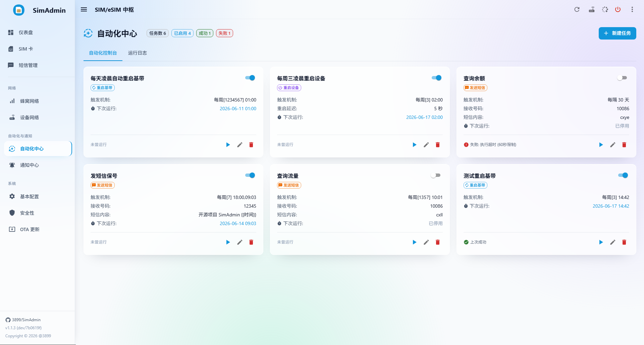This screenshot has width=644, height=345.
Task: Edit the 每周三凌晨重启设备 task
Action: point(426,145)
